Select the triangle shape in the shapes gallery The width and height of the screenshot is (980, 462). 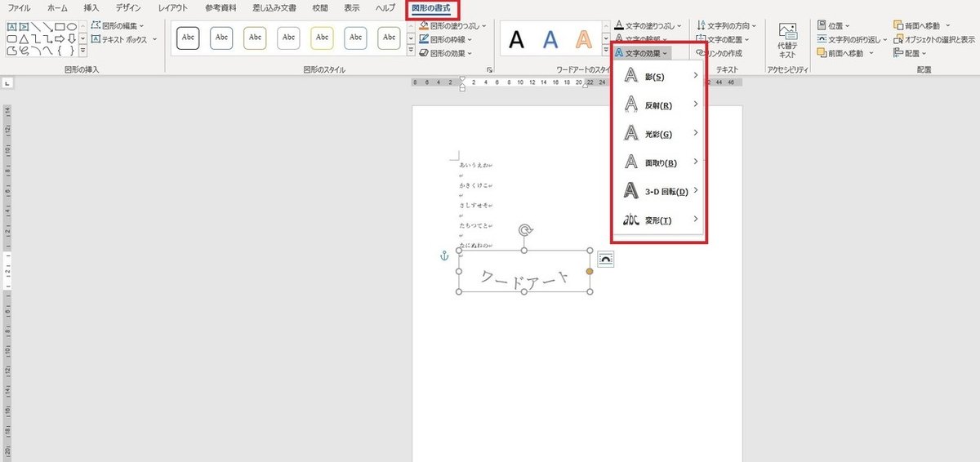click(x=24, y=38)
